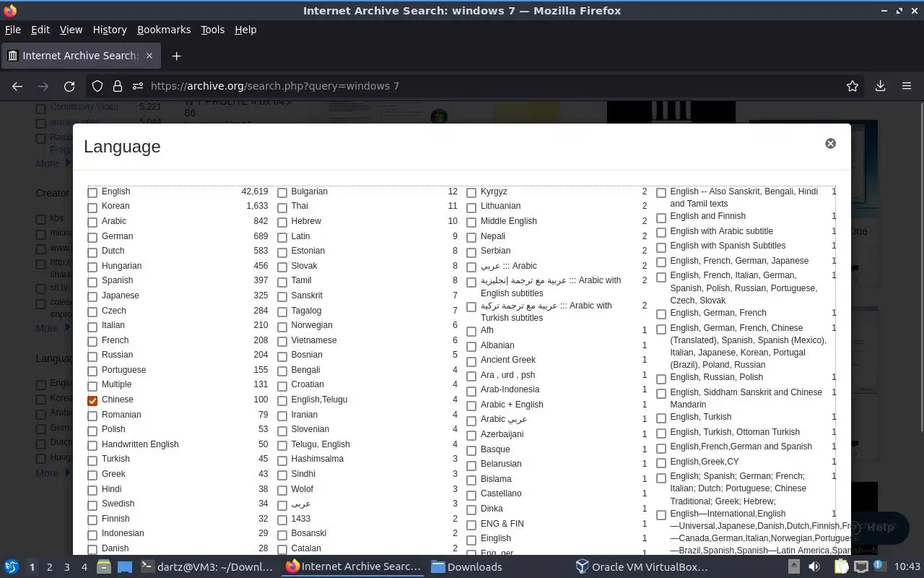Click the Firefox icon of the Internet Archive taskbar entry
The image size is (924, 578).
(292, 566)
